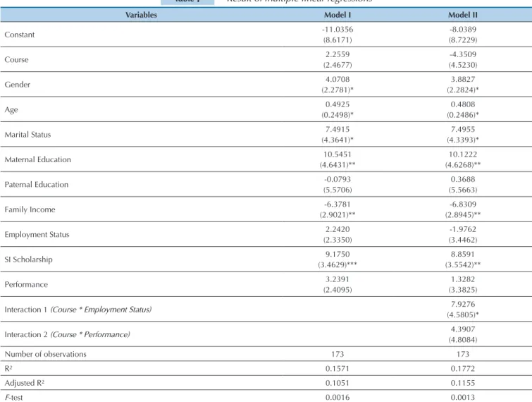Click the Age coefficient 0.4925
The height and width of the screenshot is (402, 532).
pyautogui.click(x=338, y=104)
